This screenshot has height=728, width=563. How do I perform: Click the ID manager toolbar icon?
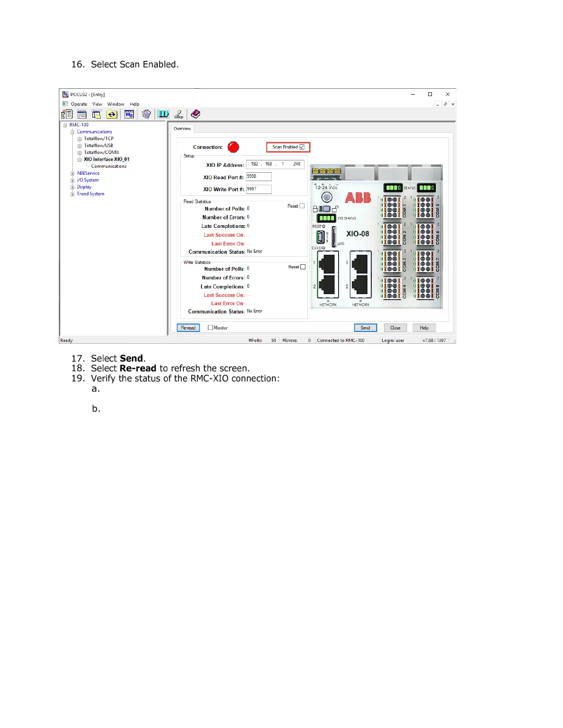(x=163, y=114)
